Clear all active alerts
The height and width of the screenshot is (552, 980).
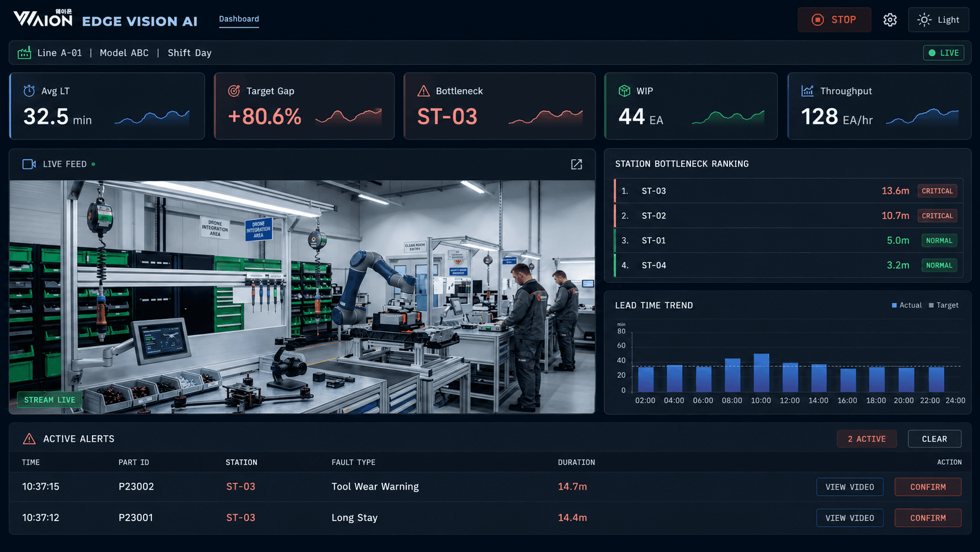pyautogui.click(x=934, y=439)
